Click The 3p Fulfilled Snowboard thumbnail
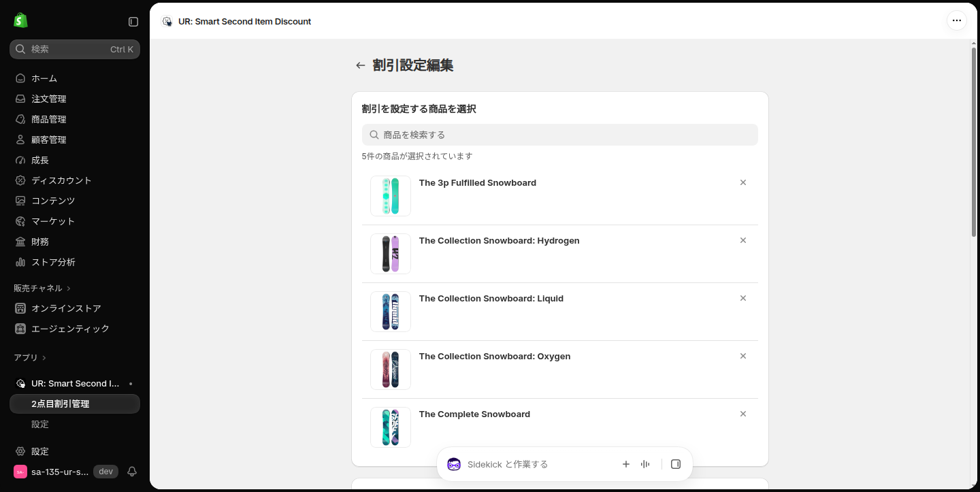Image resolution: width=980 pixels, height=492 pixels. tap(391, 196)
